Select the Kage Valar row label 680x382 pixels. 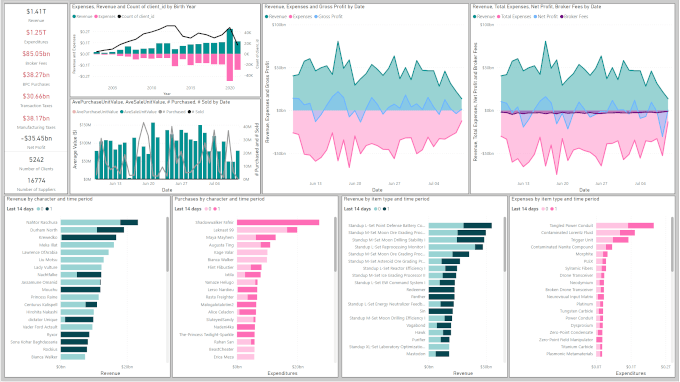[224, 252]
